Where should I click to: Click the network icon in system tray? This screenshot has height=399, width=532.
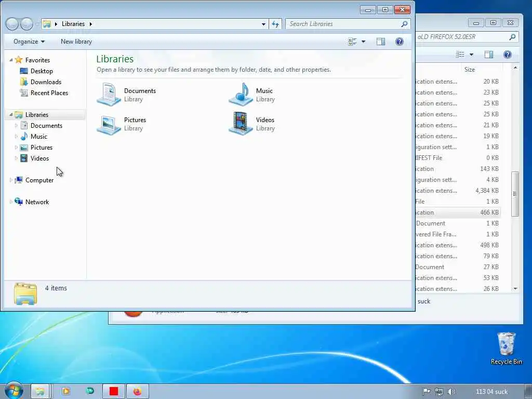coord(438,392)
